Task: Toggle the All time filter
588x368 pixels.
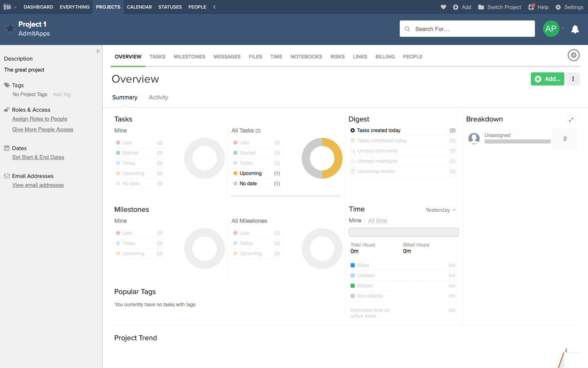Action: [377, 220]
